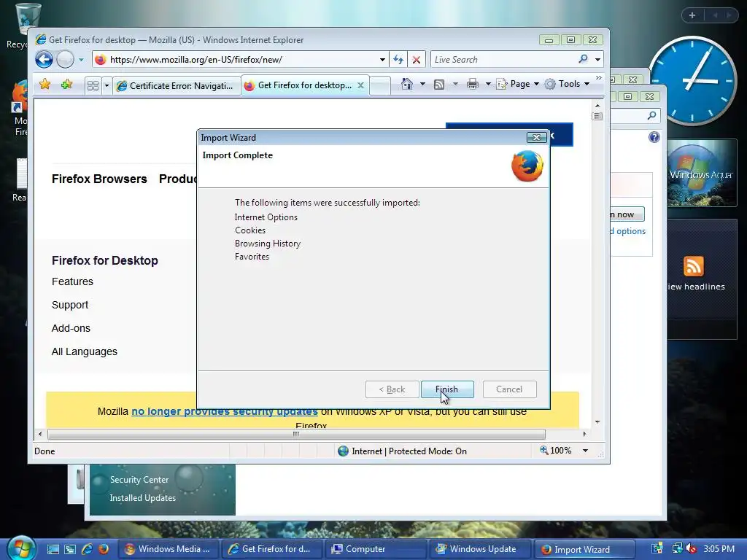Switch to Computer taskbar button

pos(376,549)
